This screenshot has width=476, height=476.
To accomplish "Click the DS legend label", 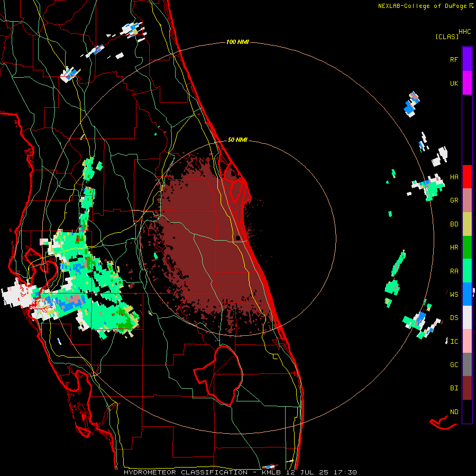I will click(454, 318).
